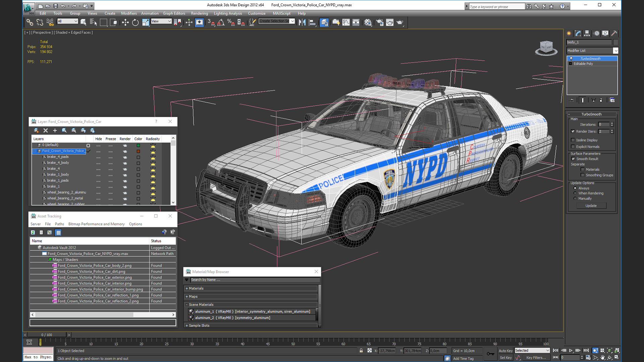Click Pin Stack icon below modifier stack

tap(572, 100)
